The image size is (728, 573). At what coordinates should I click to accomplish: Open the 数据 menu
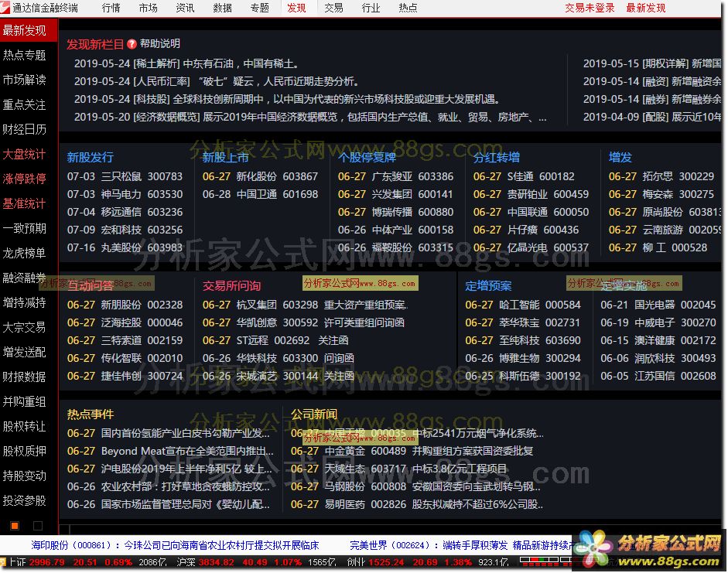click(x=222, y=8)
